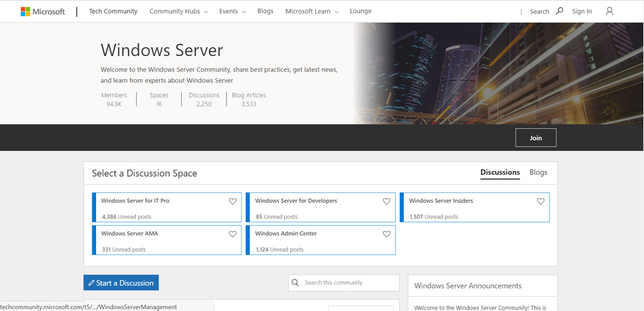Click the Windows Server page title
Viewport: 644px width, 311px height.
click(x=162, y=50)
